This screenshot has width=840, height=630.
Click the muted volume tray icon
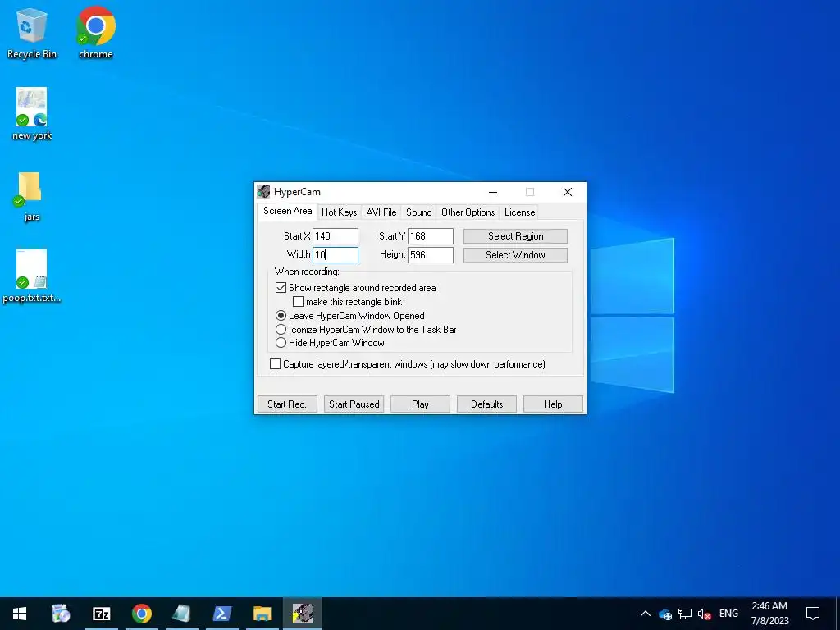pos(704,614)
